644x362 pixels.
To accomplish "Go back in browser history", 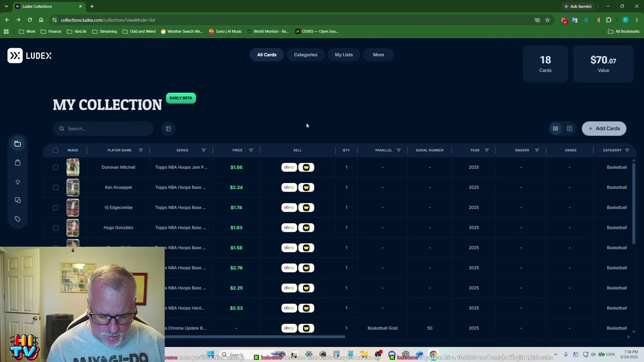I will pyautogui.click(x=7, y=20).
